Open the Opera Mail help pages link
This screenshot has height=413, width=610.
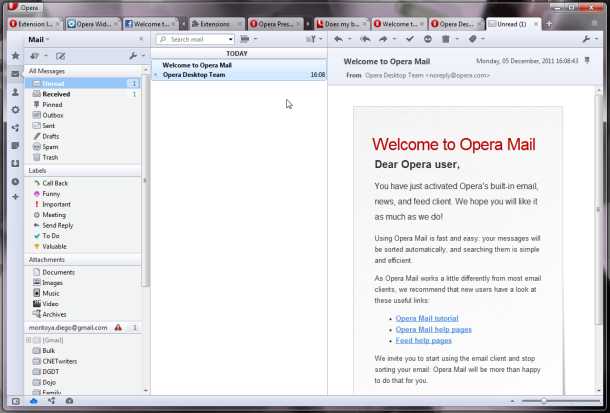coord(433,329)
